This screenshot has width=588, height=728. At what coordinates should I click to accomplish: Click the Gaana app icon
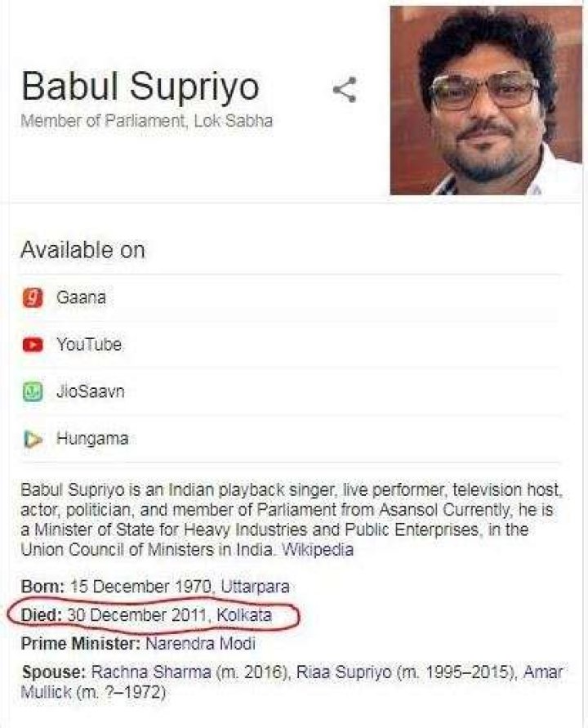point(33,297)
